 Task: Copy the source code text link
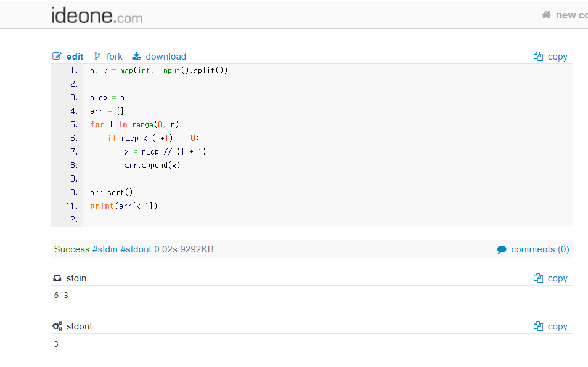pyautogui.click(x=557, y=57)
